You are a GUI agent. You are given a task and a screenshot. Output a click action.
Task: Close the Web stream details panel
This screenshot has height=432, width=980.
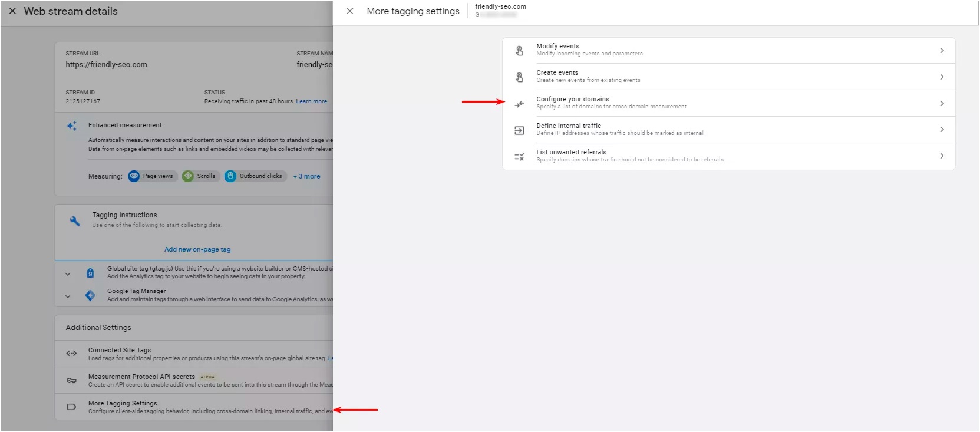click(x=12, y=11)
